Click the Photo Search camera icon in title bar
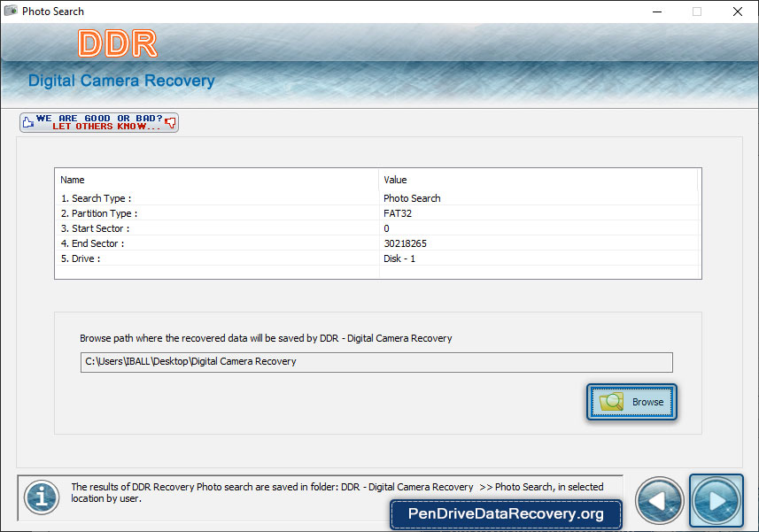The width and height of the screenshot is (759, 532). tap(11, 12)
